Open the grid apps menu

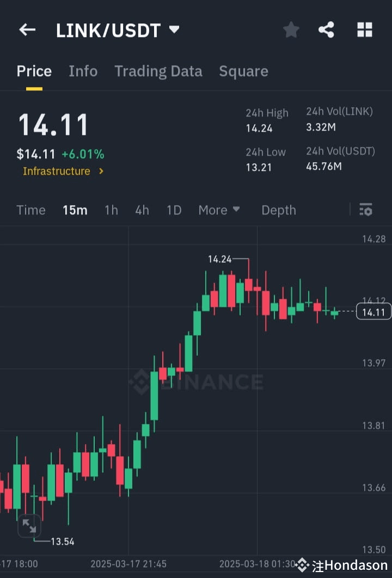click(x=364, y=30)
